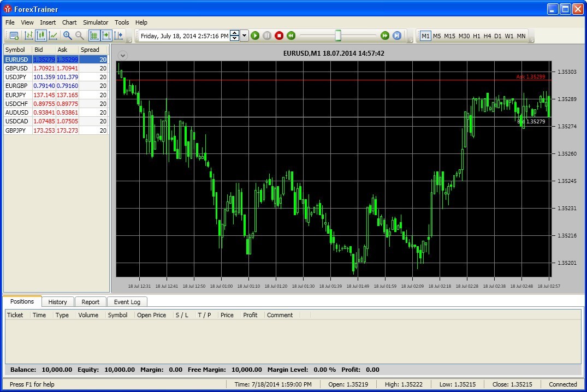This screenshot has height=392, width=587.
Task: Switch to candlestick chart view
Action: 41,36
